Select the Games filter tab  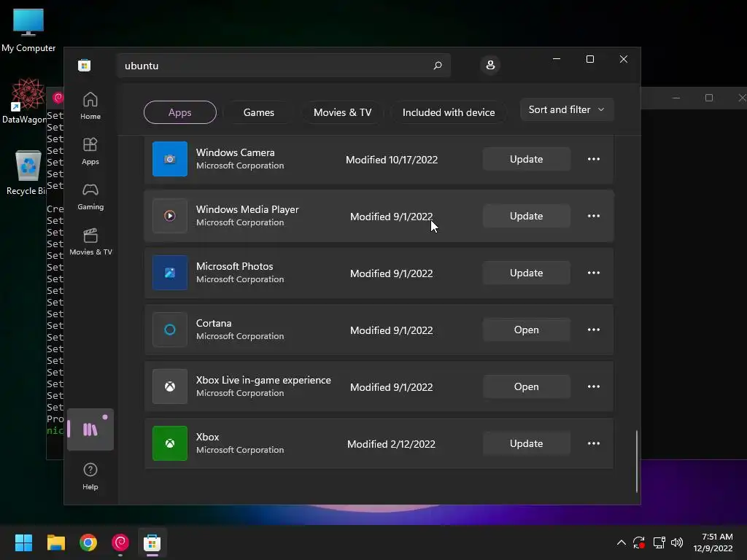click(x=259, y=112)
